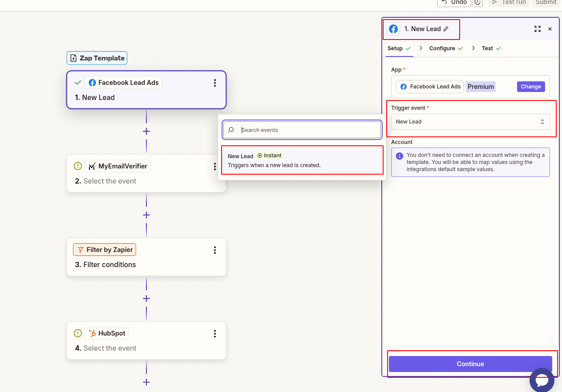
Task: Click the magnifier icon in Search events
Action: 231,130
